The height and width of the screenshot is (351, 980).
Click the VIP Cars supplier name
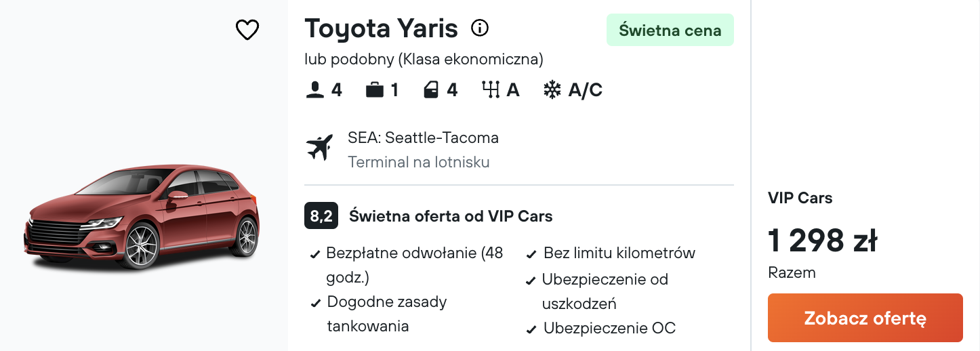(x=800, y=198)
